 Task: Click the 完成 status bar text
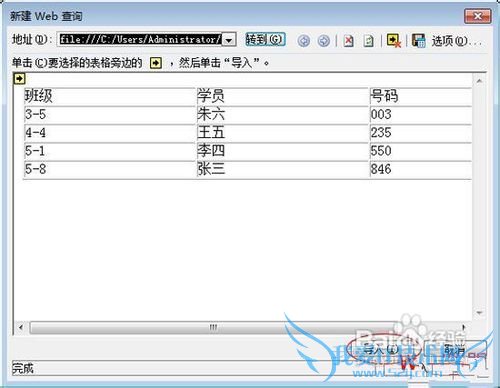pos(23,368)
